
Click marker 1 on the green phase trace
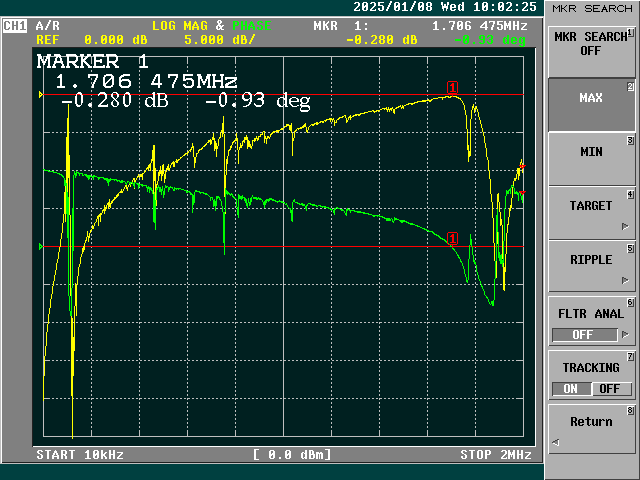(x=453, y=239)
